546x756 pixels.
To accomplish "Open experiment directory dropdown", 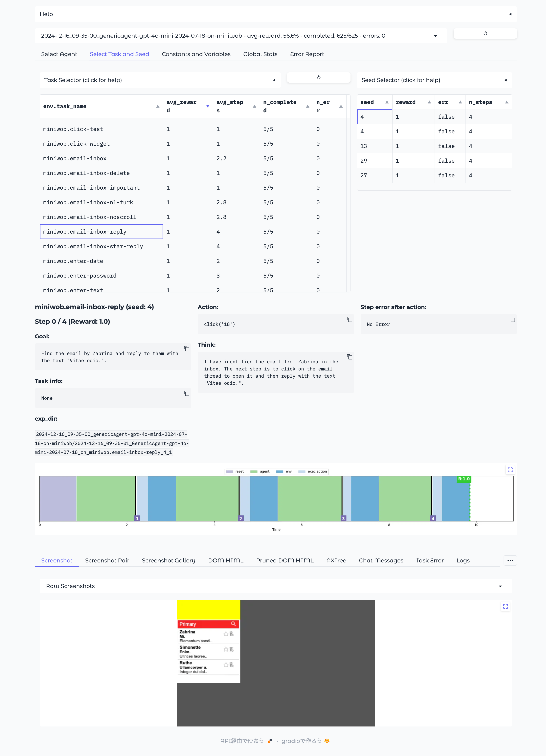I will [x=435, y=36].
